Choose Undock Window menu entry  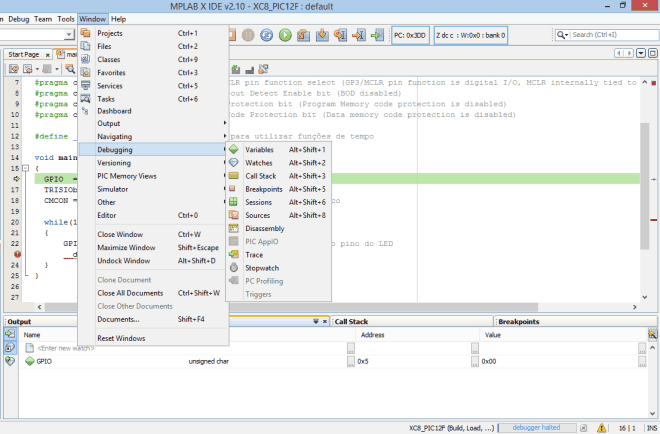(153, 261)
